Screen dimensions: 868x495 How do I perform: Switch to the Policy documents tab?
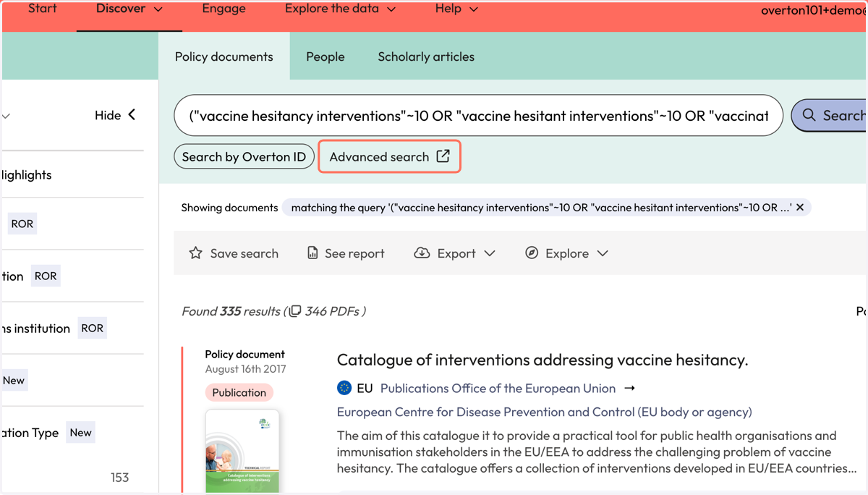pos(224,56)
